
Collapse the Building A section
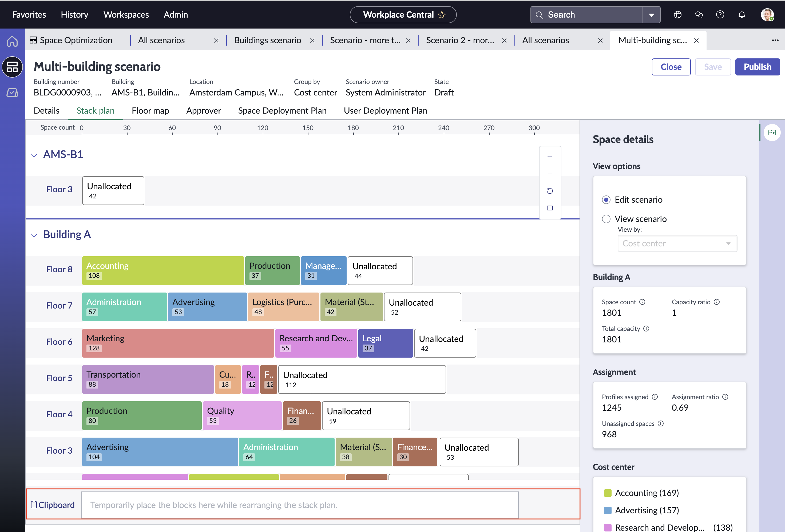(x=34, y=235)
